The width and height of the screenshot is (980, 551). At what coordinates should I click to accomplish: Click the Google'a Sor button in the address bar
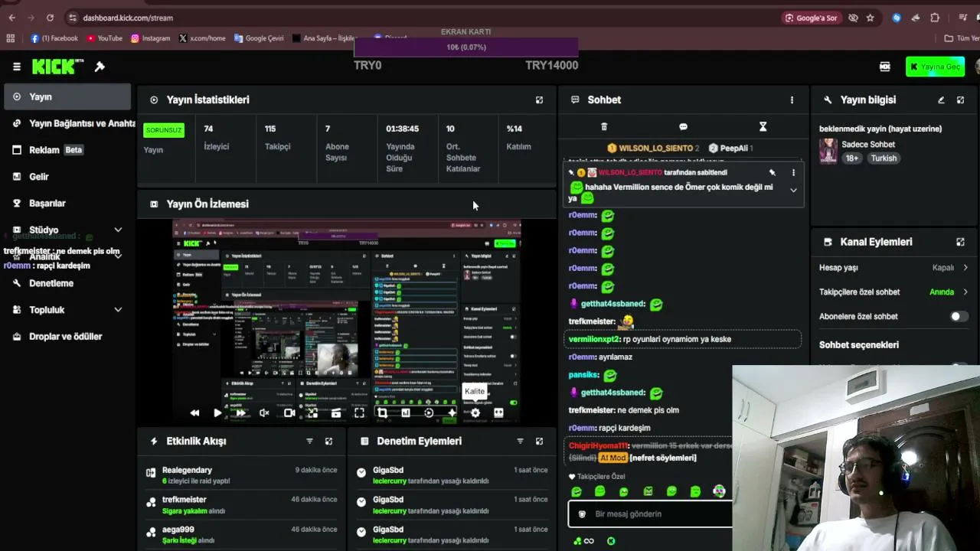[812, 18]
